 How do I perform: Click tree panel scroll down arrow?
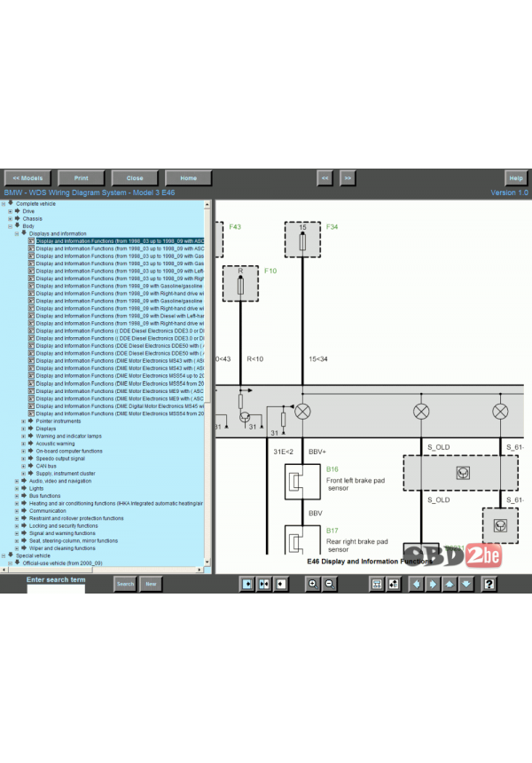[x=207, y=562]
